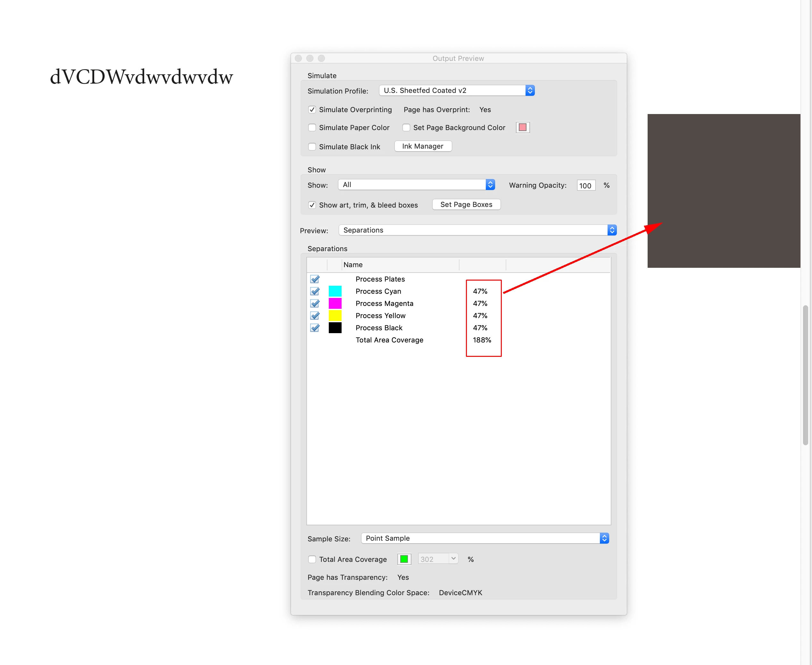Toggle Process Plates visibility checkmark
This screenshot has height=665, width=812.
pos(315,279)
